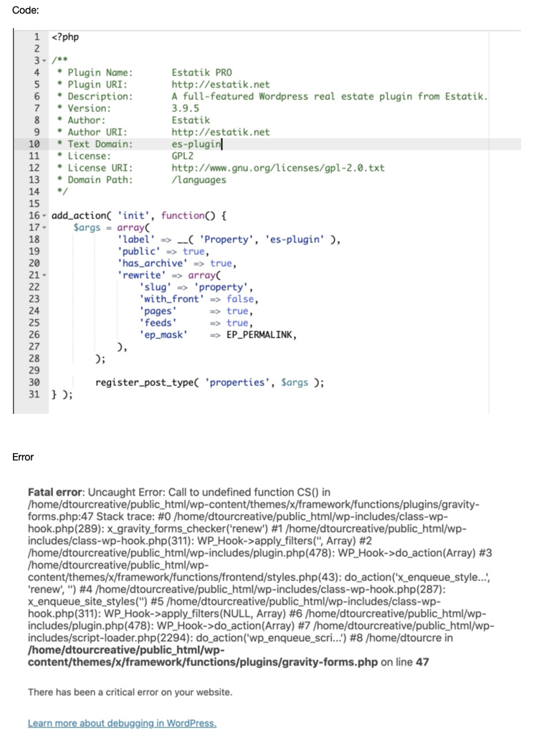Screen dimensions: 539x756
Task: Click the 'with_front' array key
Action: pyautogui.click(x=171, y=299)
